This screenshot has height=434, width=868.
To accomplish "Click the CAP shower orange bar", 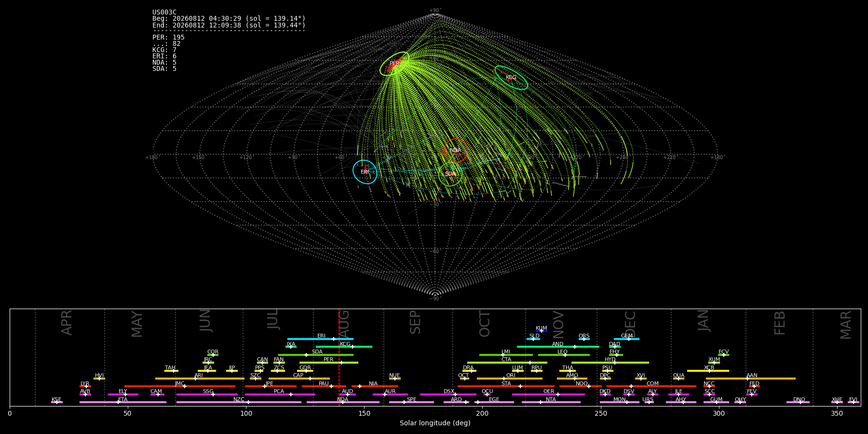I will click(299, 379).
